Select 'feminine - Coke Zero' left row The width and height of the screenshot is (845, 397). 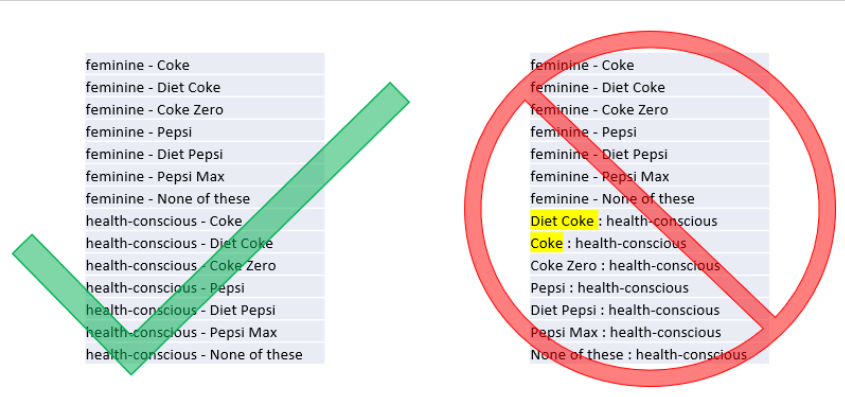point(205,110)
